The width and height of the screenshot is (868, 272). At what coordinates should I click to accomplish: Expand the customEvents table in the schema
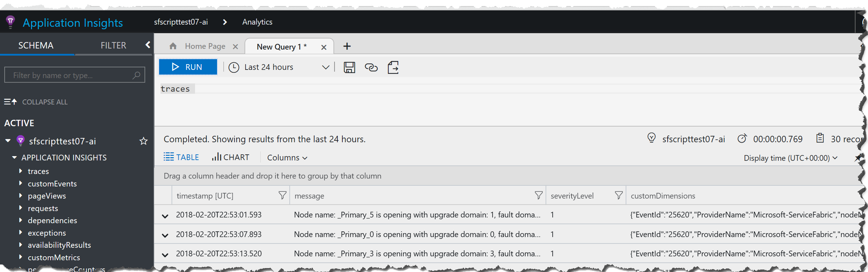pos(21,183)
